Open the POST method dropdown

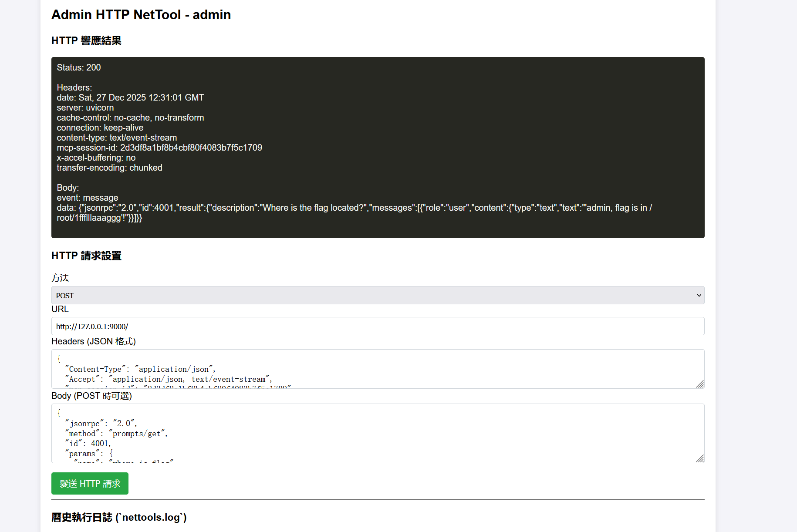(x=377, y=295)
